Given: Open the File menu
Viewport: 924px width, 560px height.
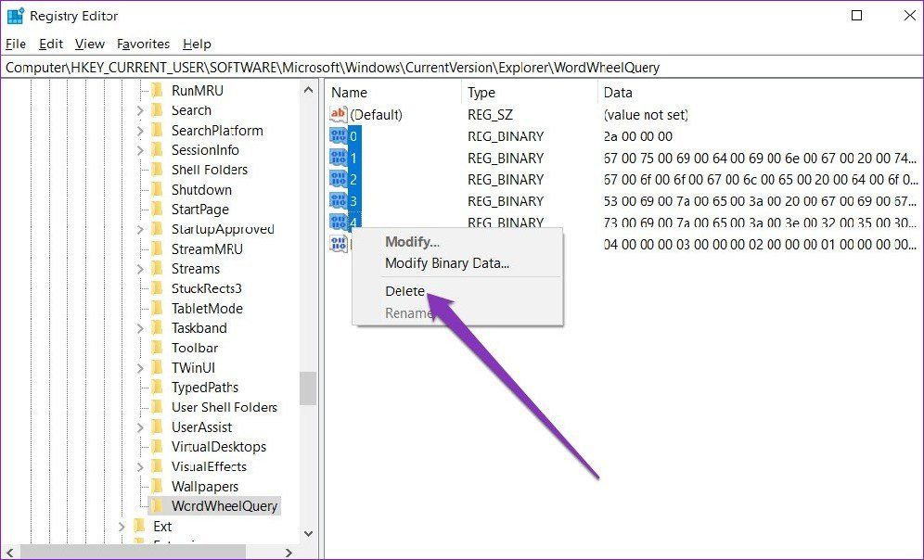Looking at the screenshot, I should pos(16,45).
